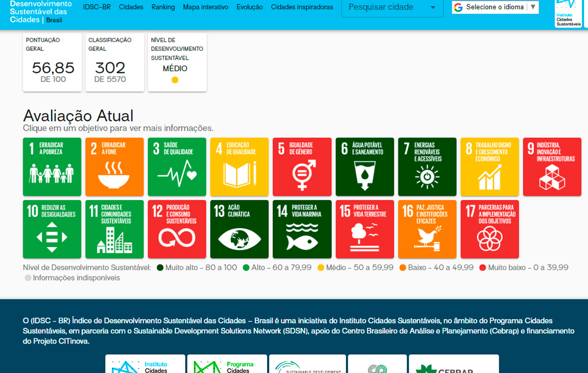Open SDG 1 Erradicar a Pobreza tile
The width and height of the screenshot is (588, 373).
point(52,166)
